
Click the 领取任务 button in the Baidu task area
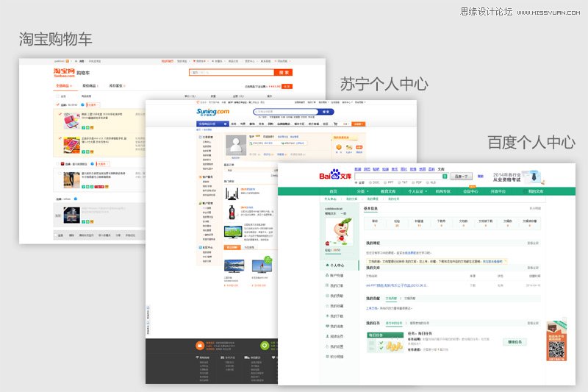[x=514, y=342]
